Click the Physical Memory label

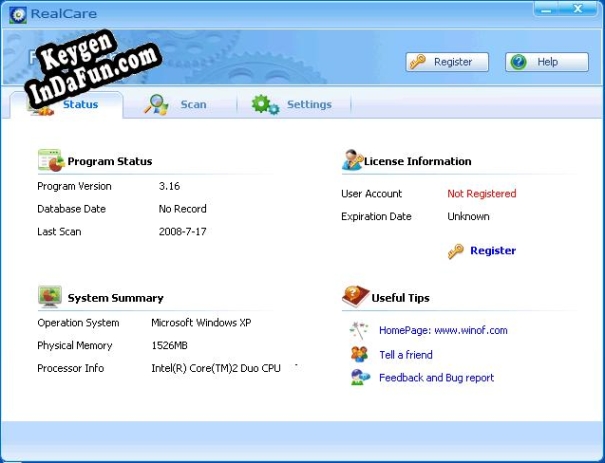click(74, 345)
